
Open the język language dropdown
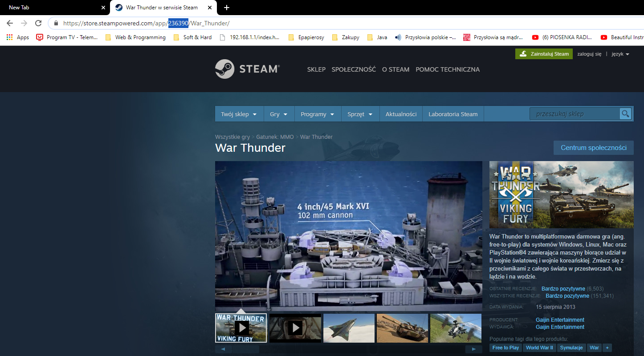[x=620, y=54]
